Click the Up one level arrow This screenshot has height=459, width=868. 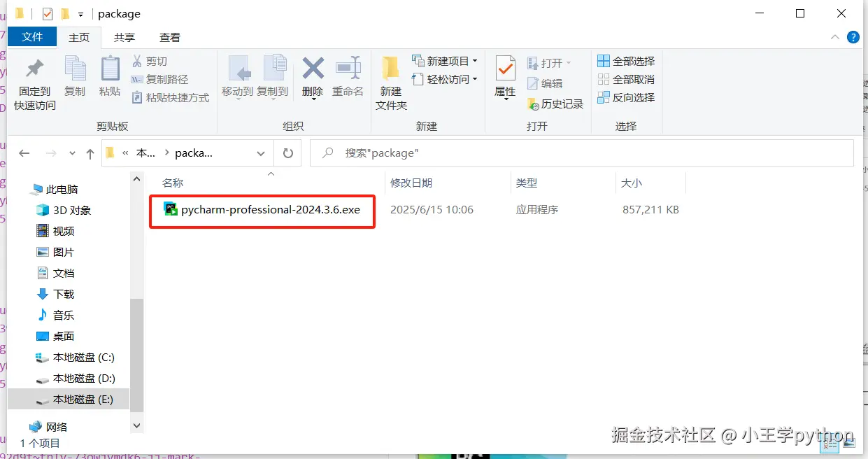(90, 153)
